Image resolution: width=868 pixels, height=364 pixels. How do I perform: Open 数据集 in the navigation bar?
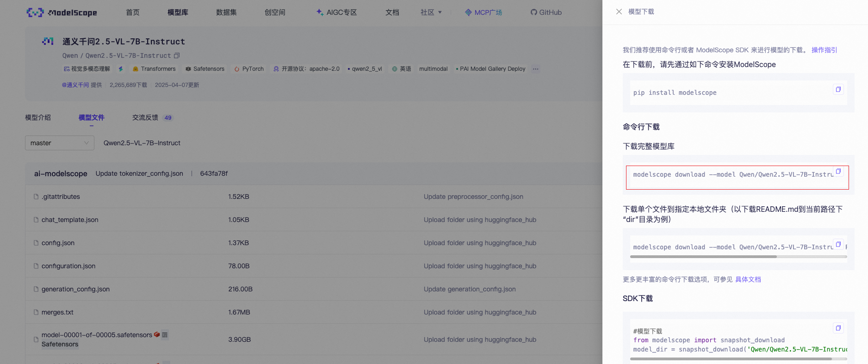point(226,12)
